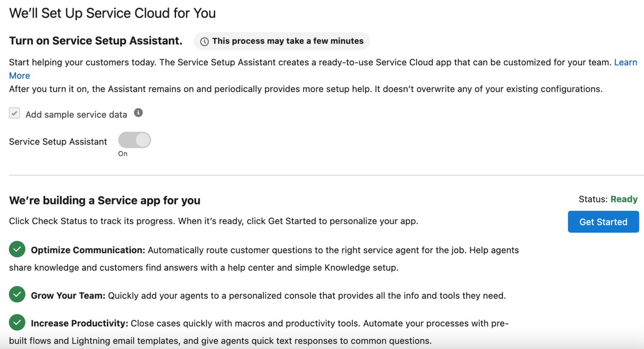Click the Get Started button
644x349 pixels.
point(603,222)
